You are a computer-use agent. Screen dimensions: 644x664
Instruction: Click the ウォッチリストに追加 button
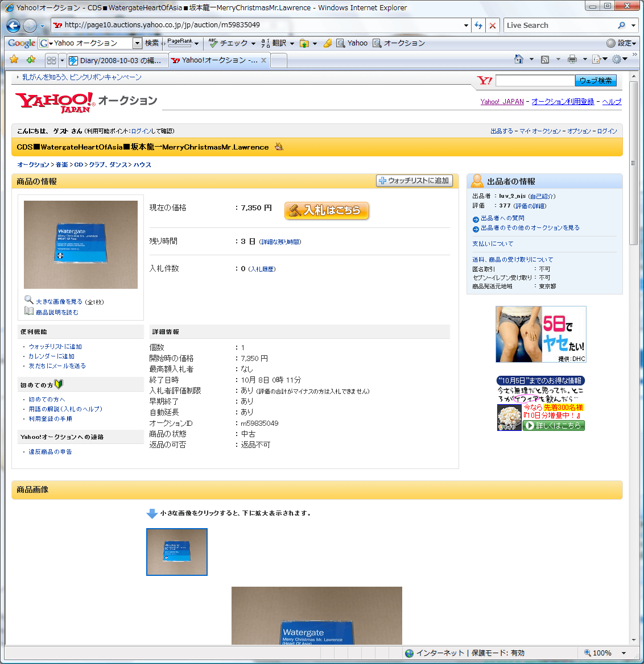tap(414, 181)
